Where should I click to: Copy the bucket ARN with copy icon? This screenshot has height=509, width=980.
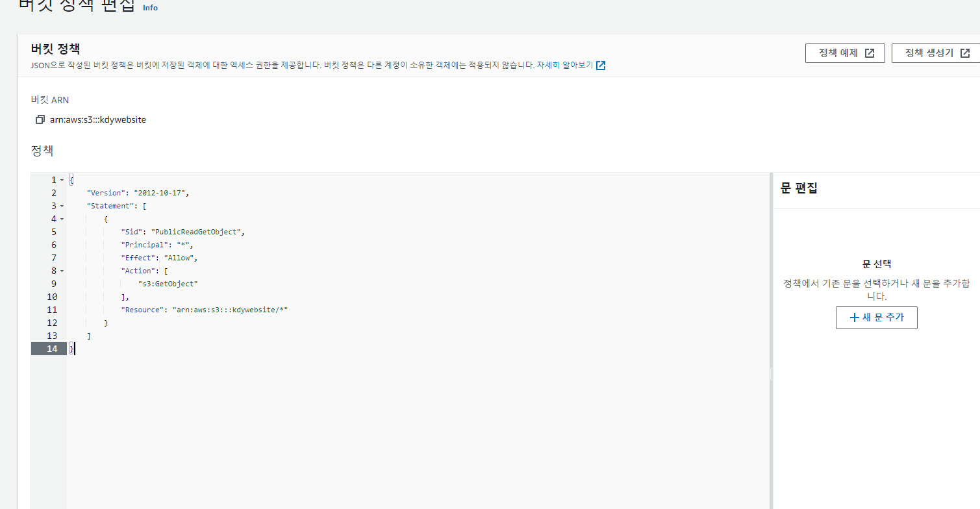(40, 119)
